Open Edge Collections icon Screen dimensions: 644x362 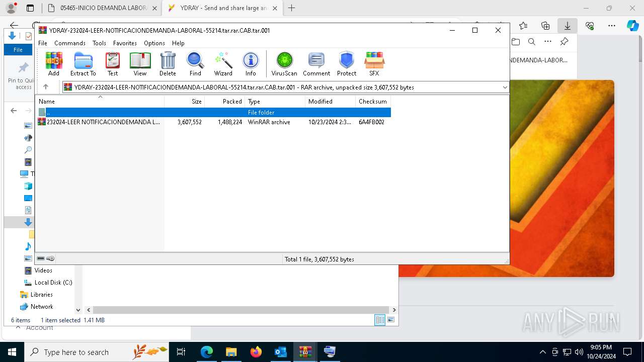[545, 26]
